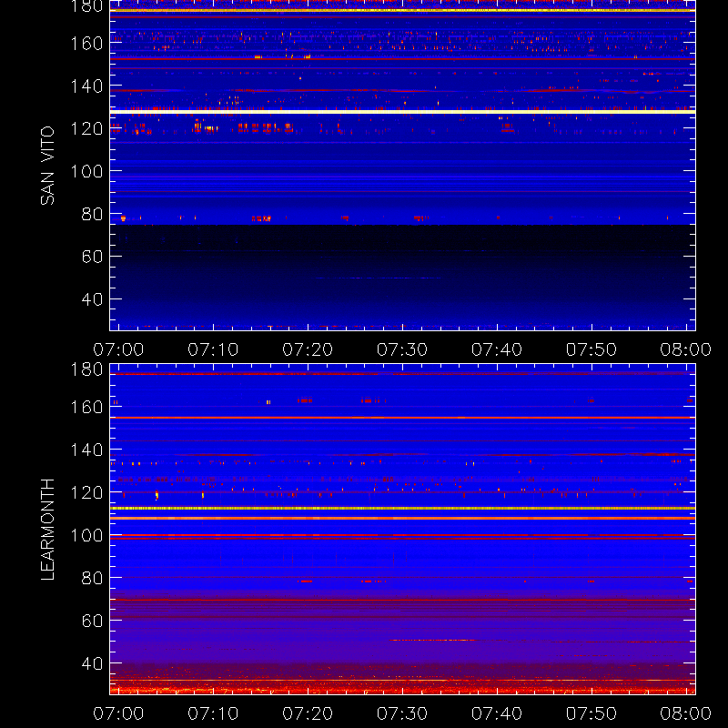This screenshot has width=728, height=728.
Task: Select the 40 tick label on SAN VITO axis
Action: pos(92,299)
